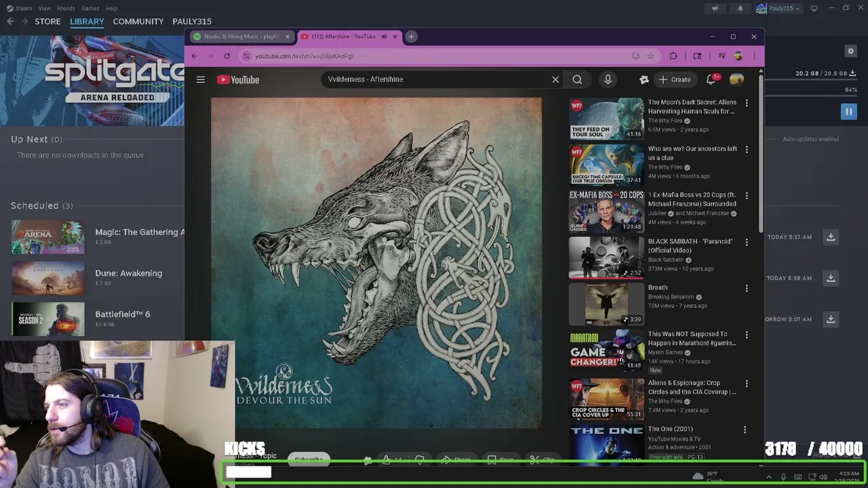Open Black Sabbath Paranoid video thumbnail
The height and width of the screenshot is (488, 868).
(x=606, y=258)
